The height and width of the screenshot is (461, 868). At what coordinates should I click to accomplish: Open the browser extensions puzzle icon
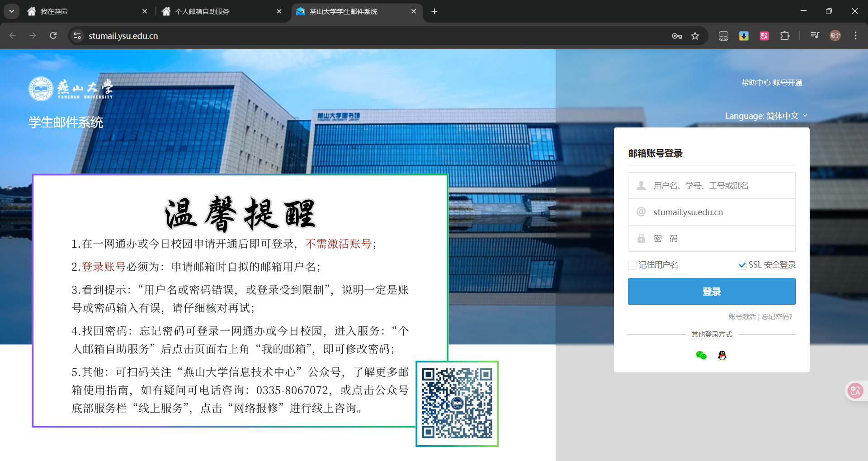pyautogui.click(x=785, y=36)
